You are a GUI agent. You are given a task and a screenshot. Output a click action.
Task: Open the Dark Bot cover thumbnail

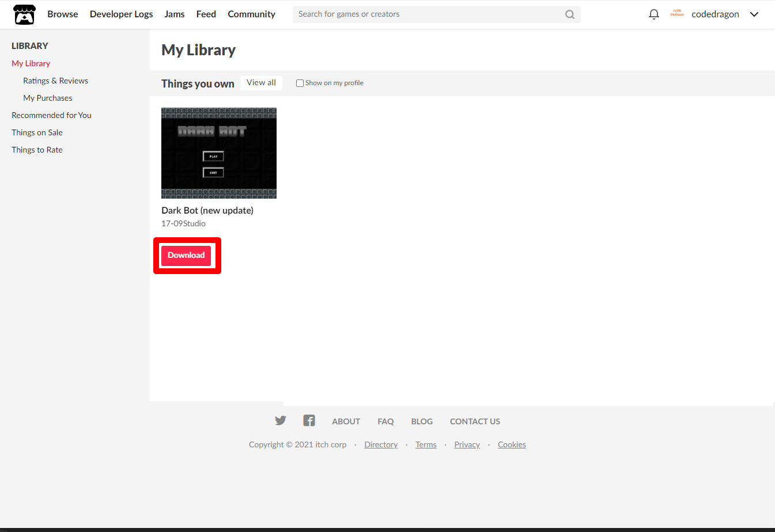(x=219, y=153)
